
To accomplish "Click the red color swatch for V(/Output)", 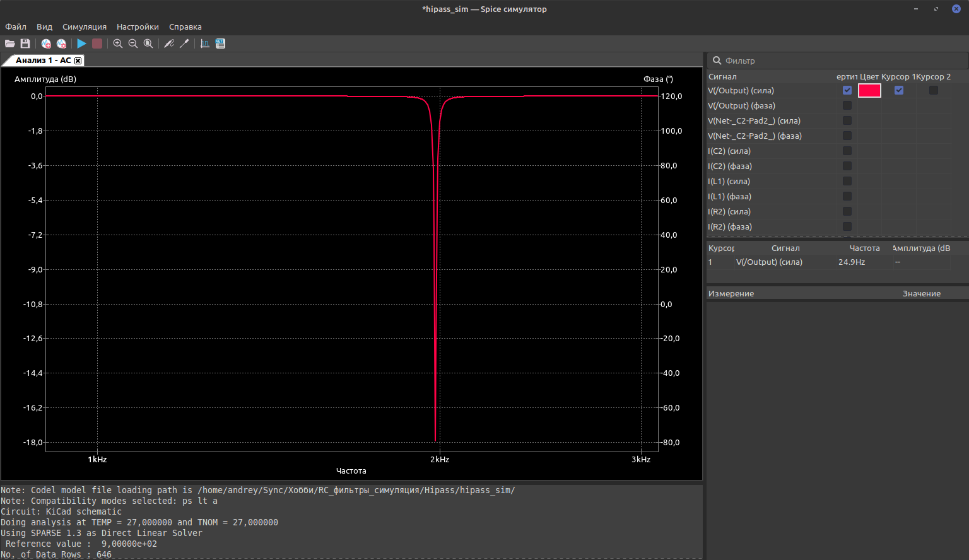I will click(869, 90).
